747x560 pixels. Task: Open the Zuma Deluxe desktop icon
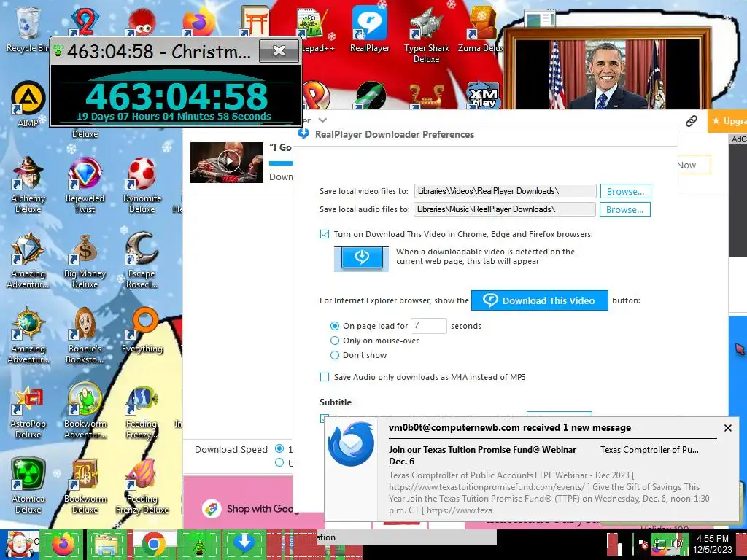click(x=481, y=28)
